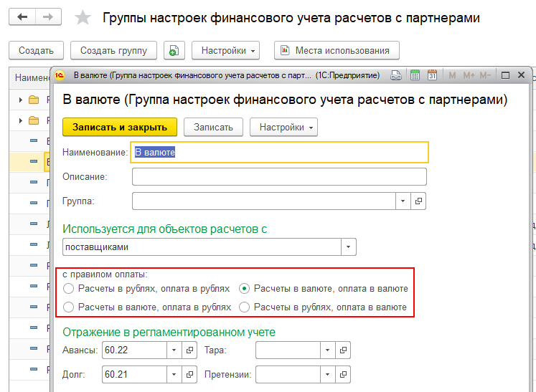Click the forward navigation arrow
The width and height of the screenshot is (536, 392).
[48, 17]
